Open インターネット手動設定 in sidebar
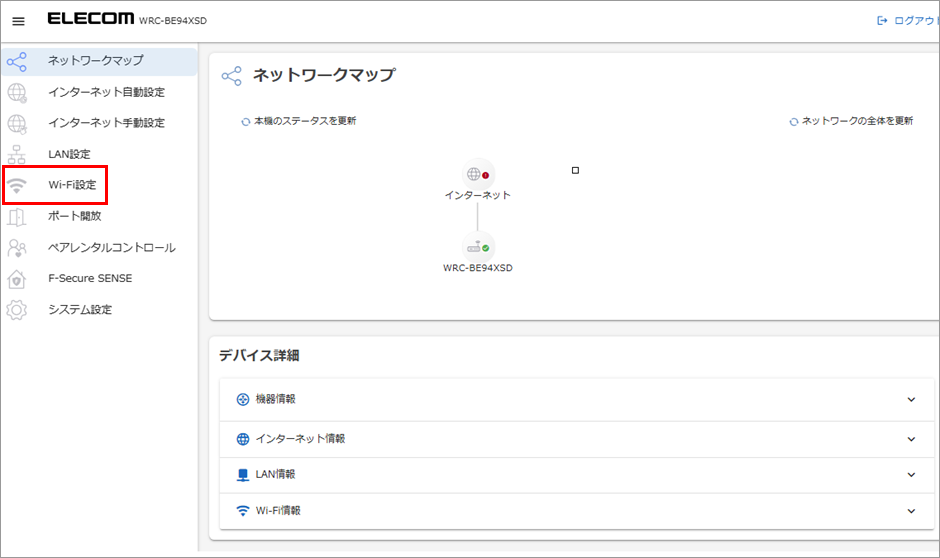Viewport: 940px width, 558px height. pos(106,123)
